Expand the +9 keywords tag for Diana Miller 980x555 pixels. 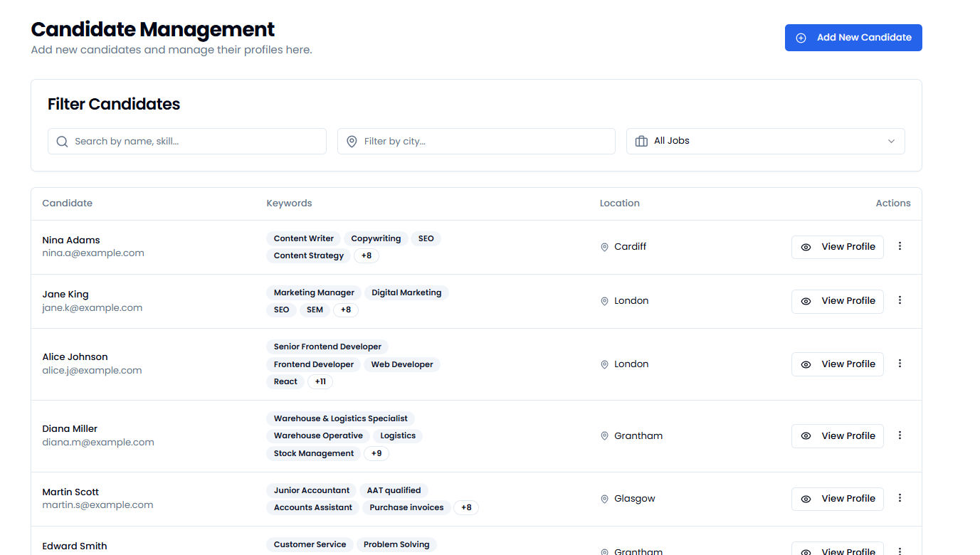point(376,453)
